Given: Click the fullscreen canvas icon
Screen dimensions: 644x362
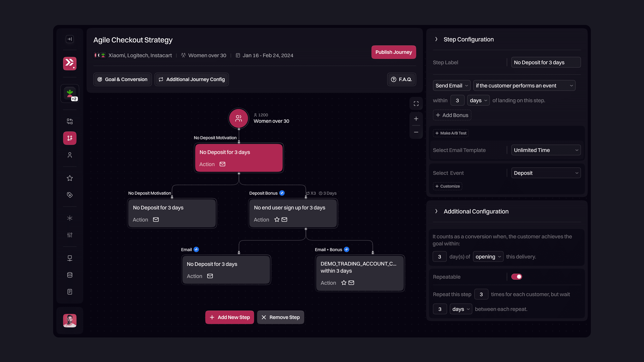Looking at the screenshot, I should (x=416, y=103).
